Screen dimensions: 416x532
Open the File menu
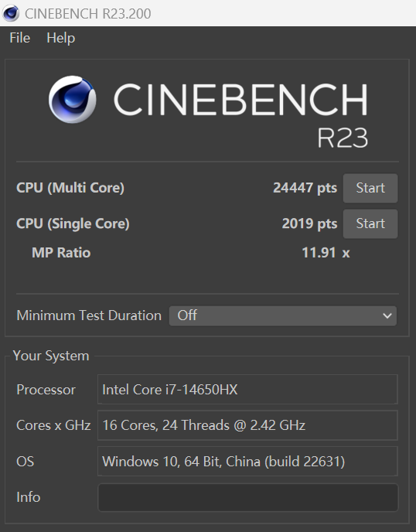[19, 38]
